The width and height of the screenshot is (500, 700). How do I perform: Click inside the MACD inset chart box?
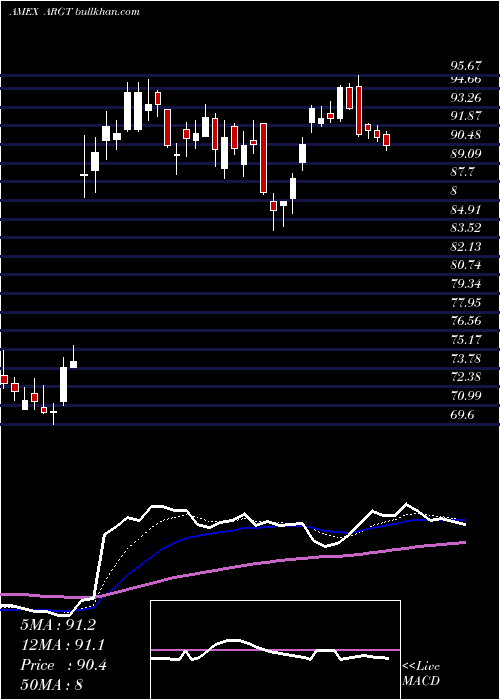tap(275, 650)
